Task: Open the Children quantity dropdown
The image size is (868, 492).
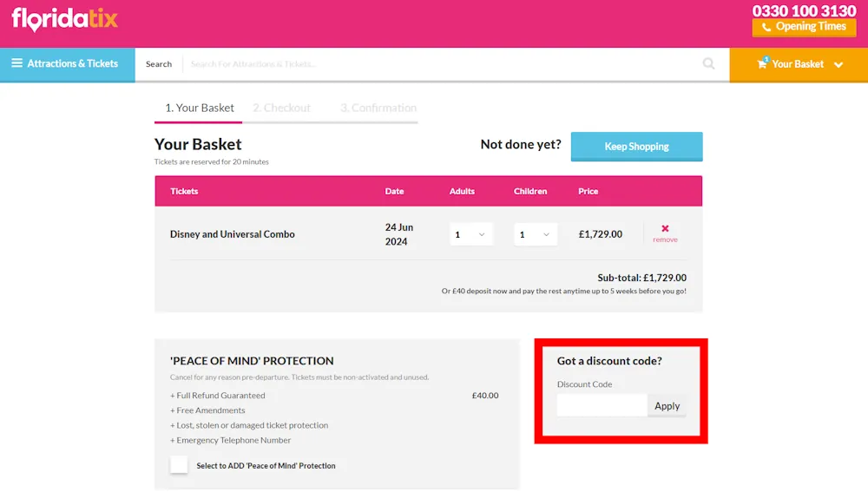Action: [x=535, y=234]
